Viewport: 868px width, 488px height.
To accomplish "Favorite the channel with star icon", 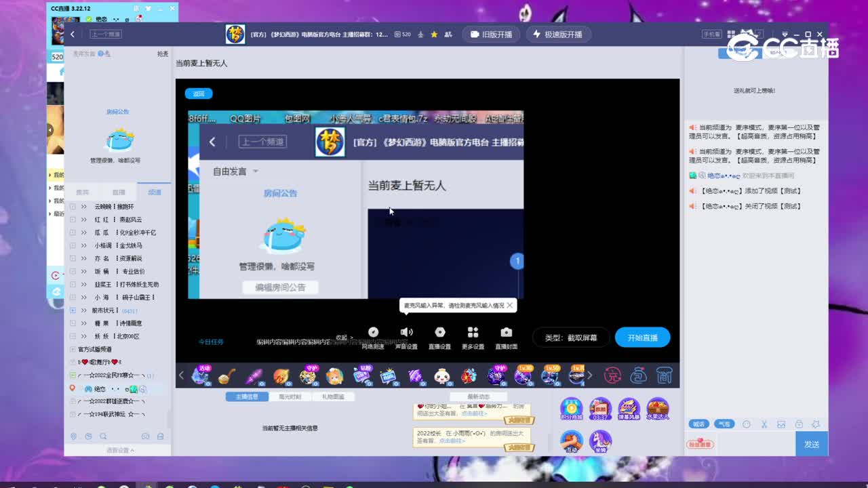I will pyautogui.click(x=434, y=35).
